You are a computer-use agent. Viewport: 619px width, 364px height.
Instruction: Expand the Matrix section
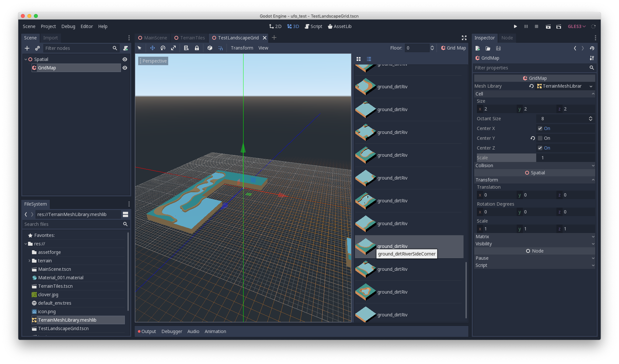[x=535, y=237]
